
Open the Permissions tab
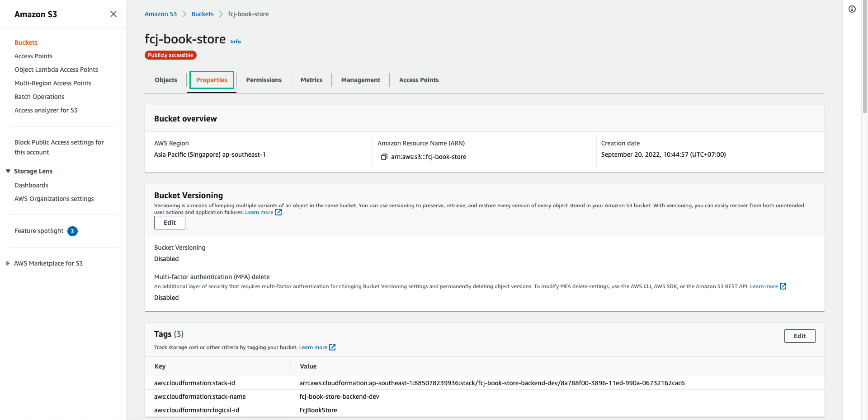click(264, 80)
